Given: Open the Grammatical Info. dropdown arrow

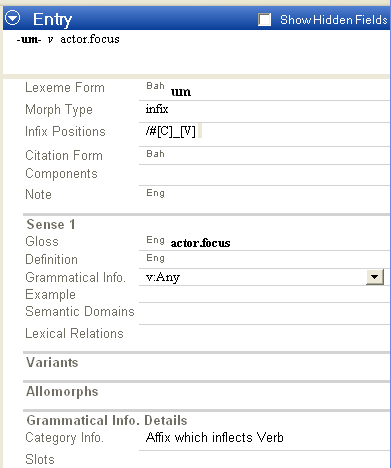Looking at the screenshot, I should 375,277.
